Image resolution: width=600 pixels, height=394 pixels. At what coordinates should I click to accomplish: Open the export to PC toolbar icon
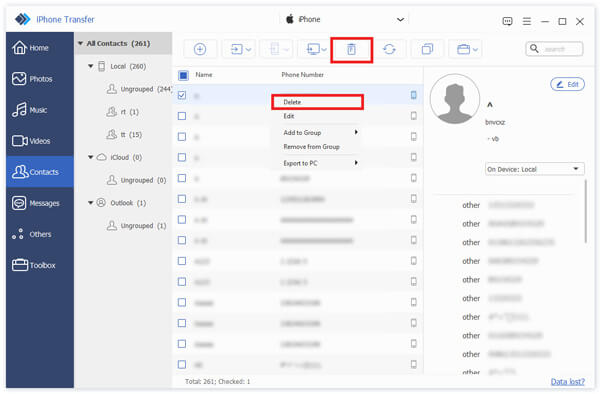click(316, 49)
